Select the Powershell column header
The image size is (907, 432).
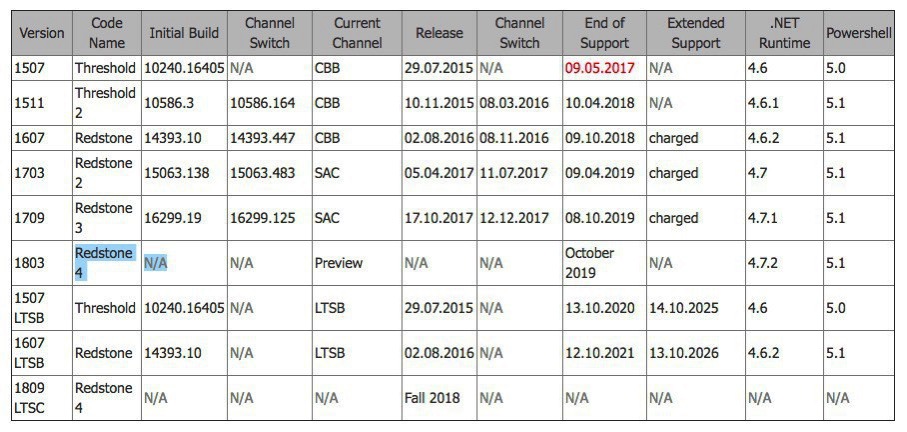pyautogui.click(x=858, y=33)
